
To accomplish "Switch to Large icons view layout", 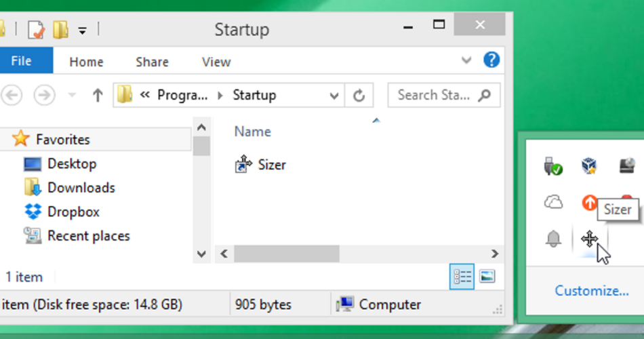I will (487, 276).
